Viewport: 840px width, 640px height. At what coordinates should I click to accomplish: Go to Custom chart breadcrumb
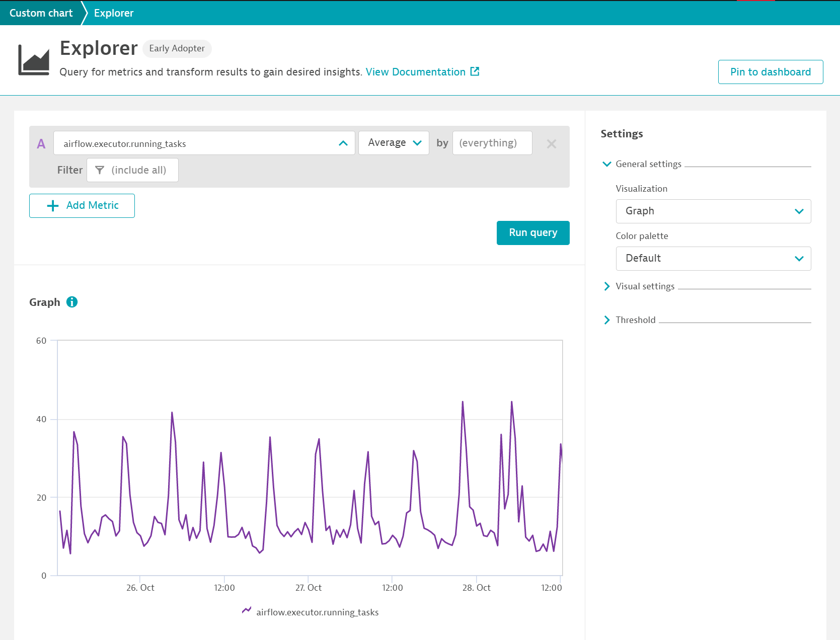coord(40,13)
